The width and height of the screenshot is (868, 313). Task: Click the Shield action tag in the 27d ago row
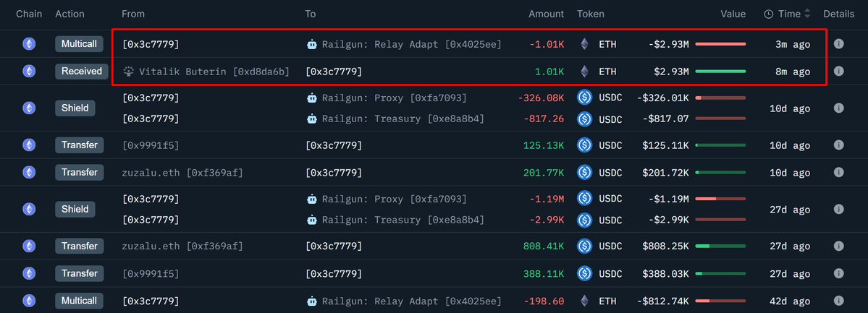click(x=75, y=209)
